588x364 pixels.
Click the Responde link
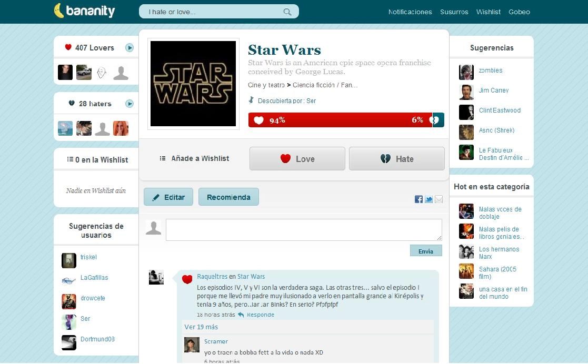[260, 315]
